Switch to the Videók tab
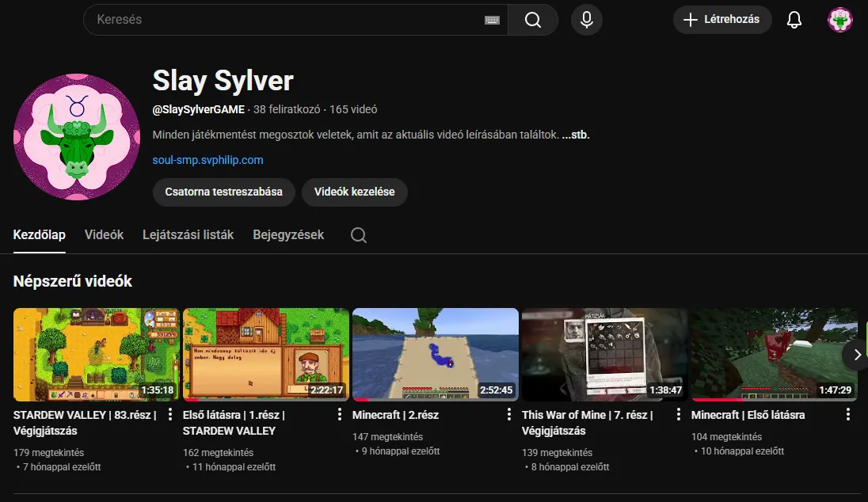Image resolution: width=868 pixels, height=502 pixels. coord(104,234)
